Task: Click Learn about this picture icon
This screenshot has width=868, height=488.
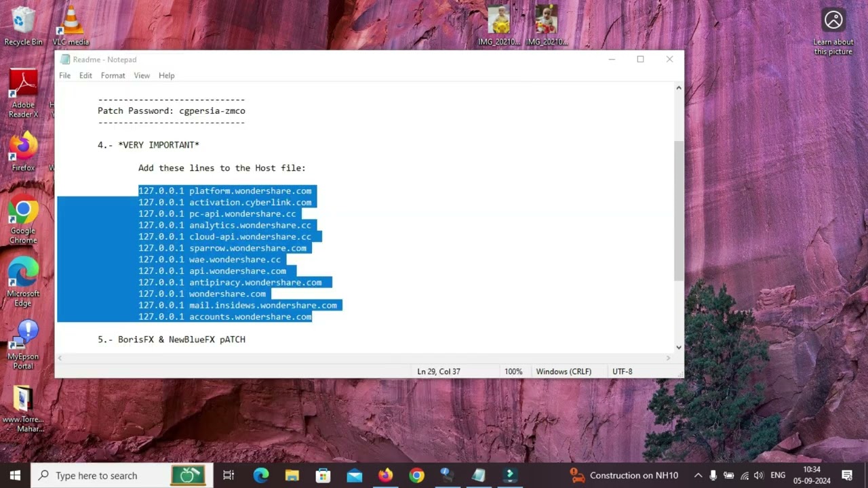Action: pyautogui.click(x=833, y=32)
